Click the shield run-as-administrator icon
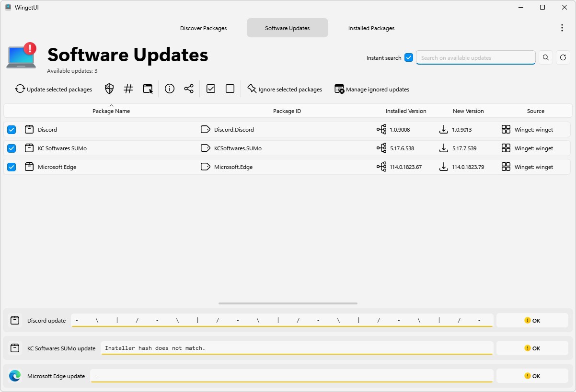Viewport: 576px width, 392px height. 109,89
